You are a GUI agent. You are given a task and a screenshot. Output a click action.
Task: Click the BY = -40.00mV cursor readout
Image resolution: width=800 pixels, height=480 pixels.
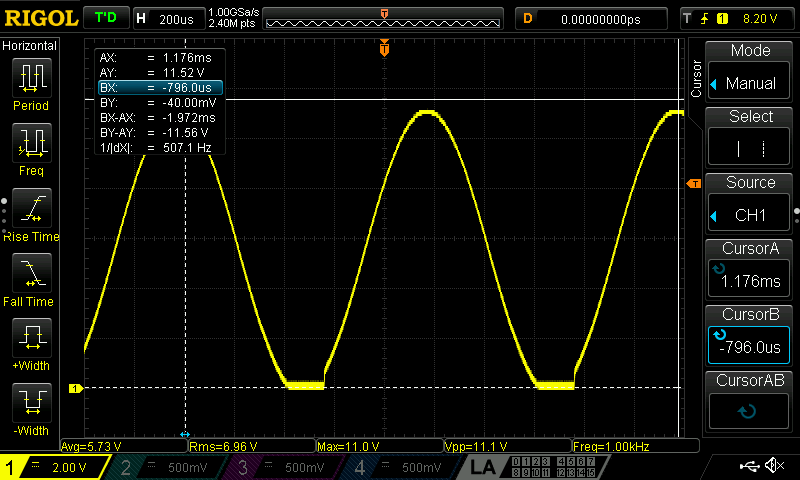click(x=160, y=103)
